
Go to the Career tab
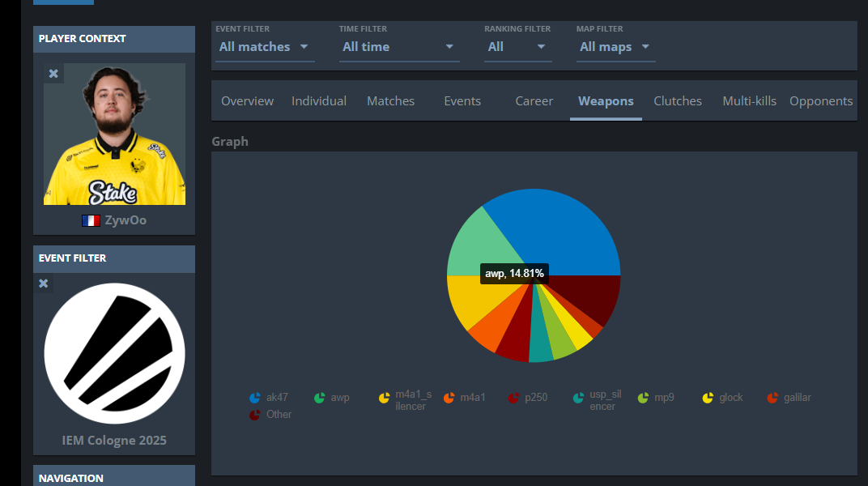tap(534, 100)
